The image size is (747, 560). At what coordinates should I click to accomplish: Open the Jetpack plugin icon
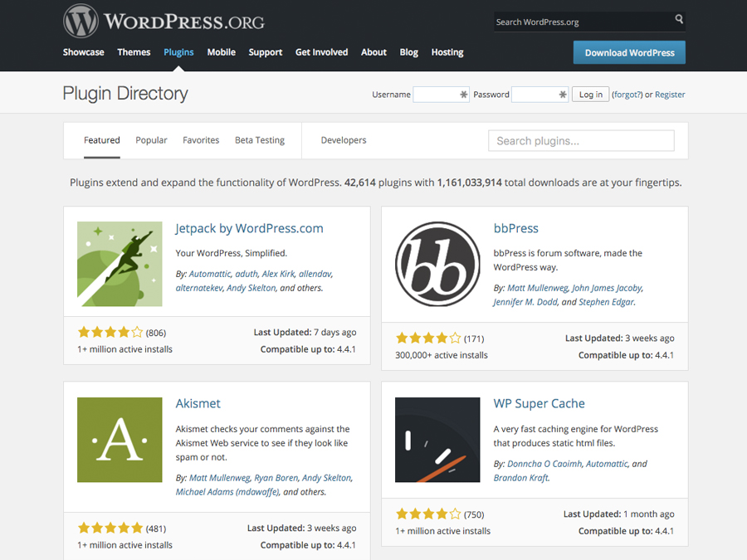click(120, 264)
